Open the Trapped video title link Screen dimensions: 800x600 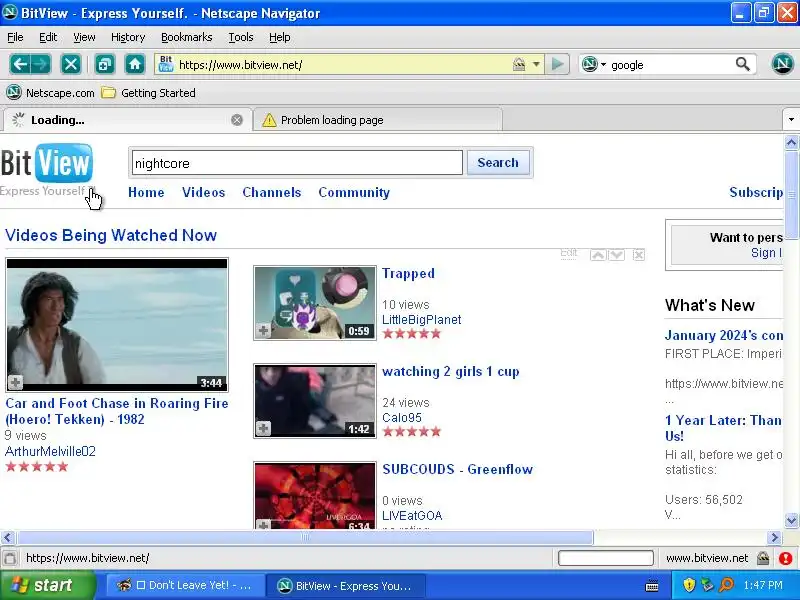point(408,273)
